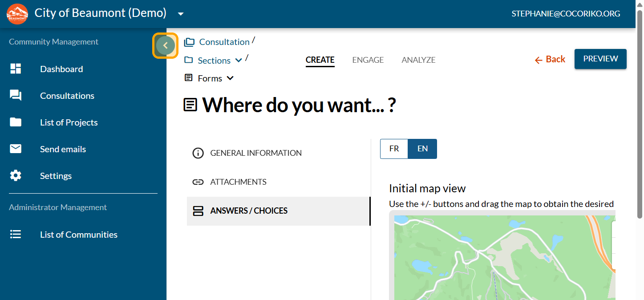644x300 pixels.
Task: Select the EN language toggle
Action: (x=422, y=149)
